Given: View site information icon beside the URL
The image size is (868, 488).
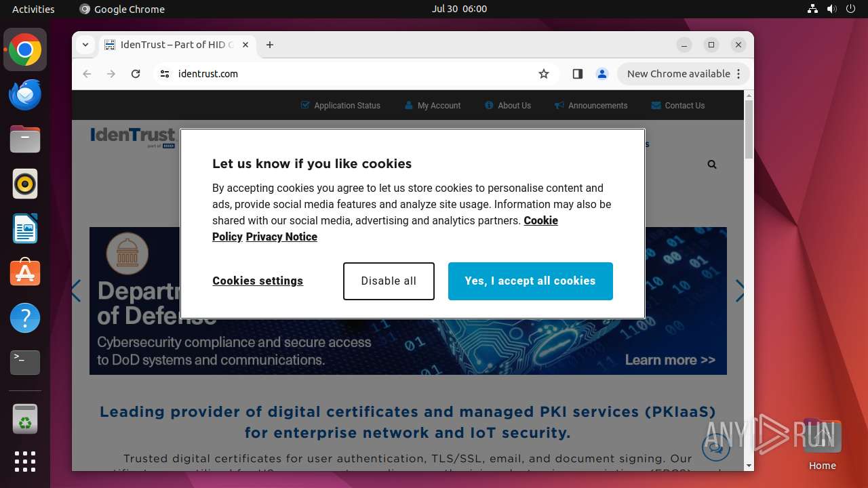Looking at the screenshot, I should [x=165, y=74].
